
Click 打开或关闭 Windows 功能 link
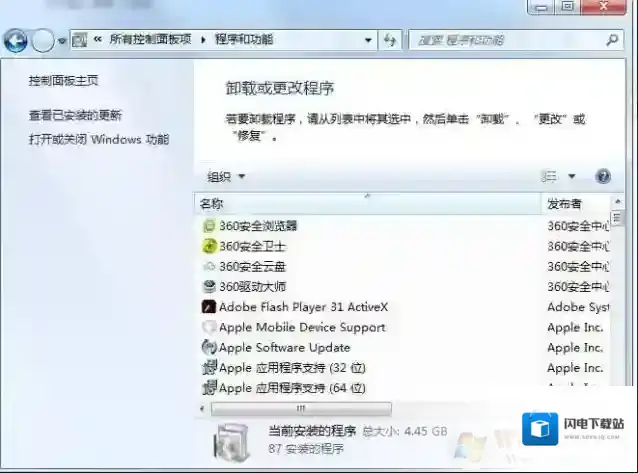click(98, 139)
